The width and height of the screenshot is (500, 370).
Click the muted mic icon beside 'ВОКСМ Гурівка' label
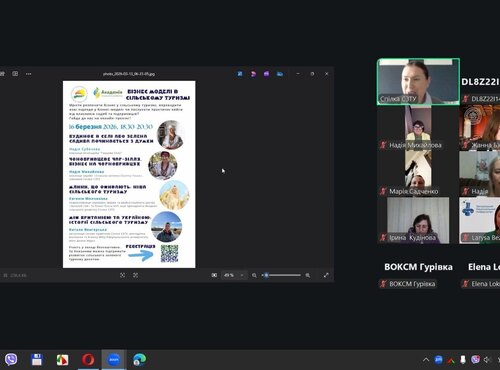click(x=383, y=284)
